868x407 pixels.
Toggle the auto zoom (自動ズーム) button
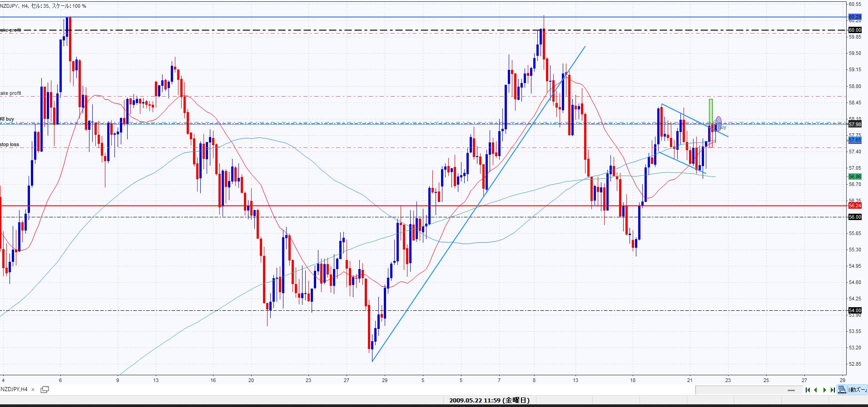coord(858,390)
